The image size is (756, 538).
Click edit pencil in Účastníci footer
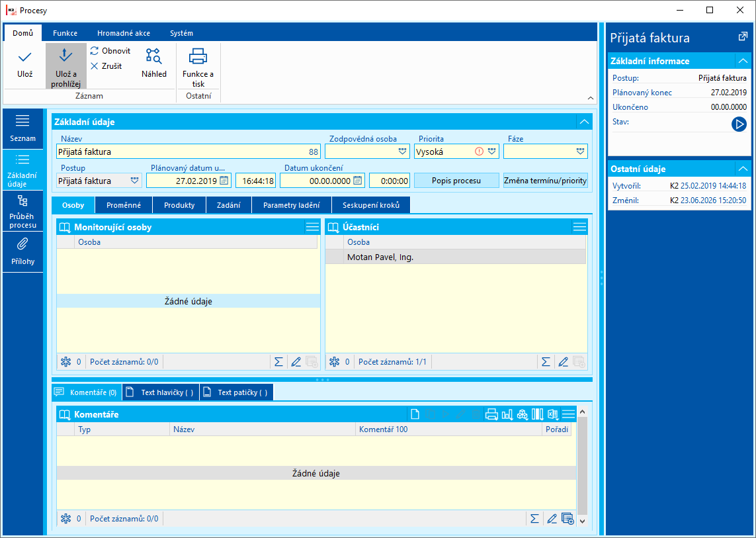pos(563,361)
